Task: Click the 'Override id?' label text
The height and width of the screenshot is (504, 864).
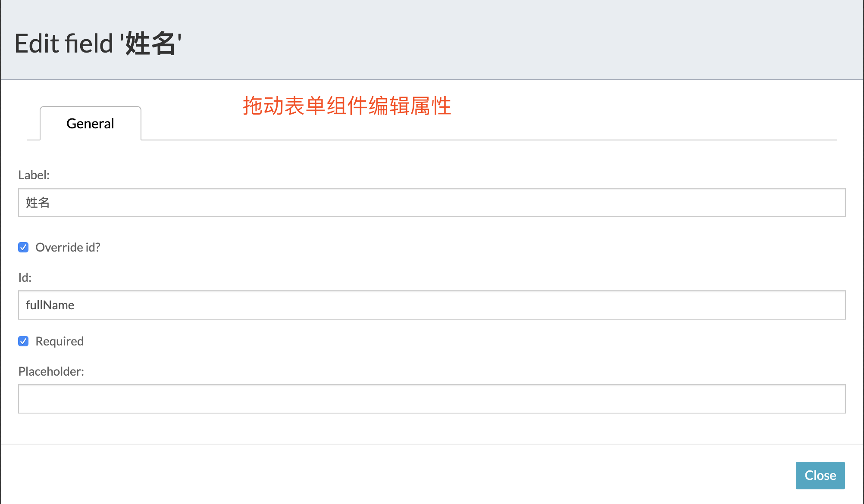Action: pos(68,247)
